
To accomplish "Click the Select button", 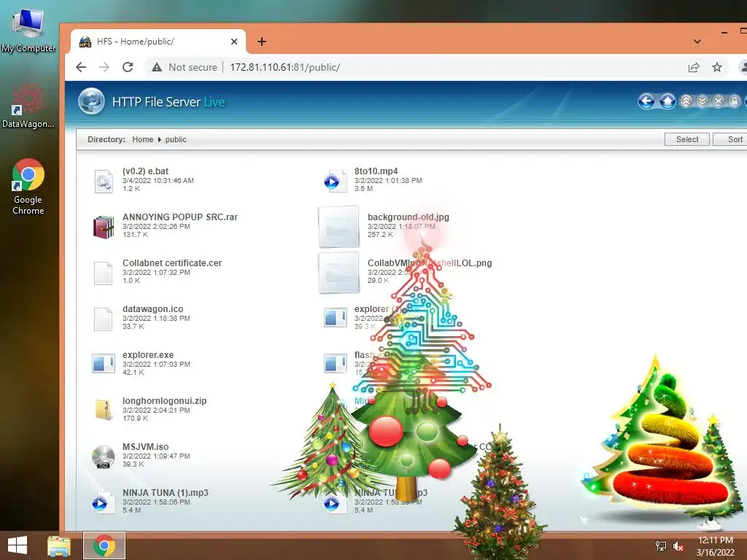I will (687, 139).
